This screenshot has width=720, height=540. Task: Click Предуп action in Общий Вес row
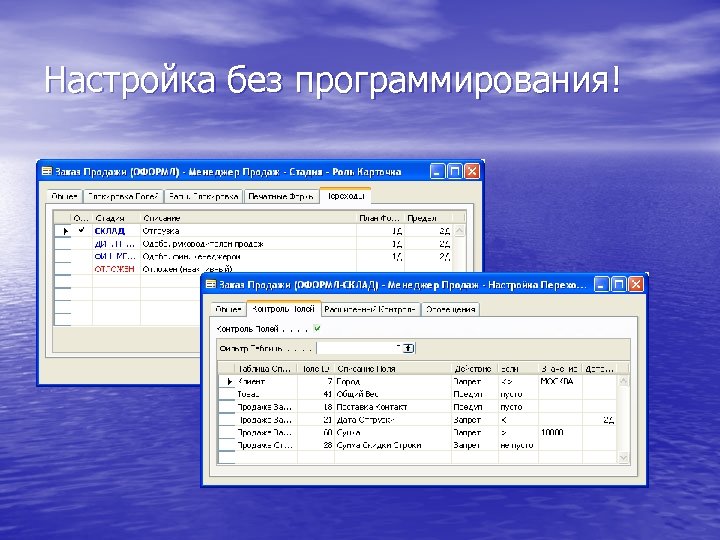click(x=475, y=394)
